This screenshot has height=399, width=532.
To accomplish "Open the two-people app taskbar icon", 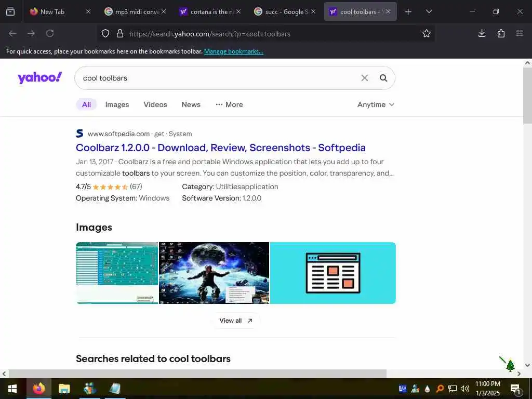I will [x=89, y=389].
